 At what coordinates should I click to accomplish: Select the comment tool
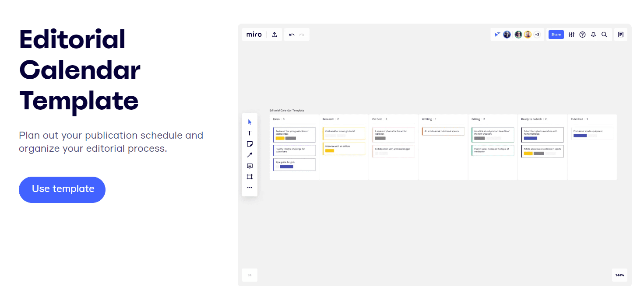coord(250,166)
